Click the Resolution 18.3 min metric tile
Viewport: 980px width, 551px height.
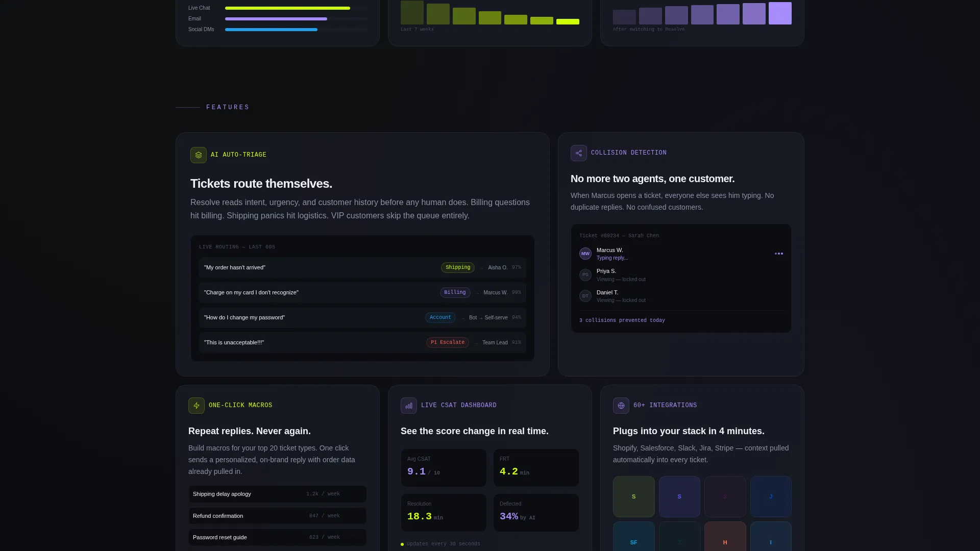(444, 513)
